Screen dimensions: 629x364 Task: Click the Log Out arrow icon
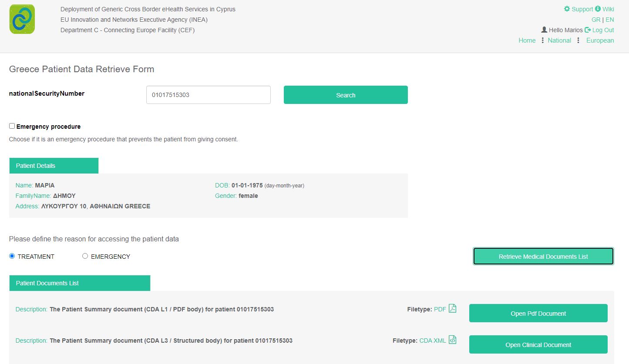588,30
